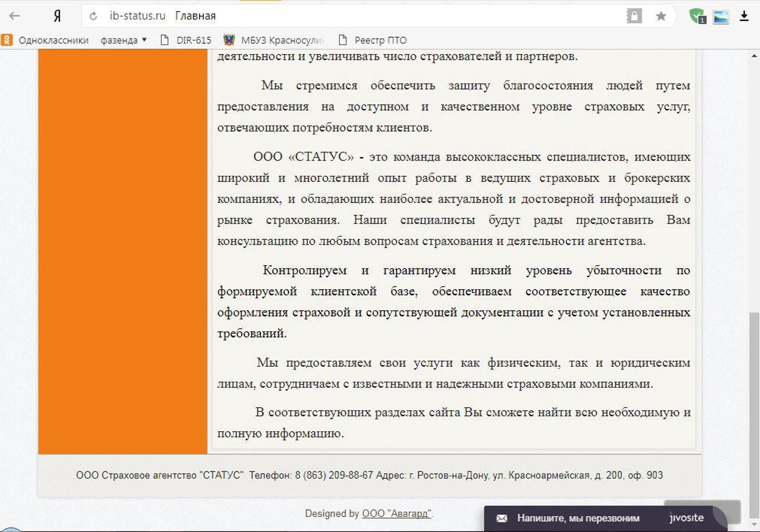The width and height of the screenshot is (760, 532).
Task: Open the МБУЗ Красносулин bookmark
Action: point(274,40)
